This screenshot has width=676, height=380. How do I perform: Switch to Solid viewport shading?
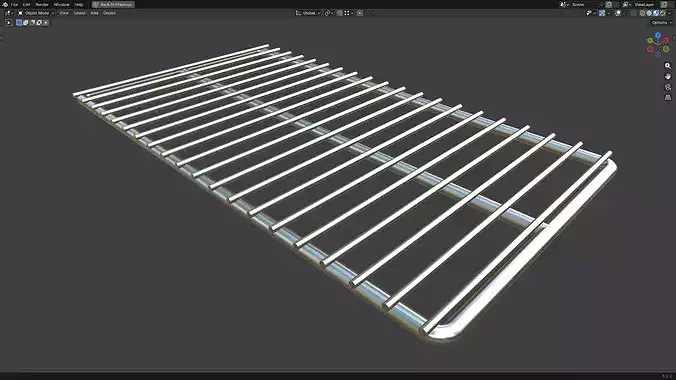[x=649, y=13]
